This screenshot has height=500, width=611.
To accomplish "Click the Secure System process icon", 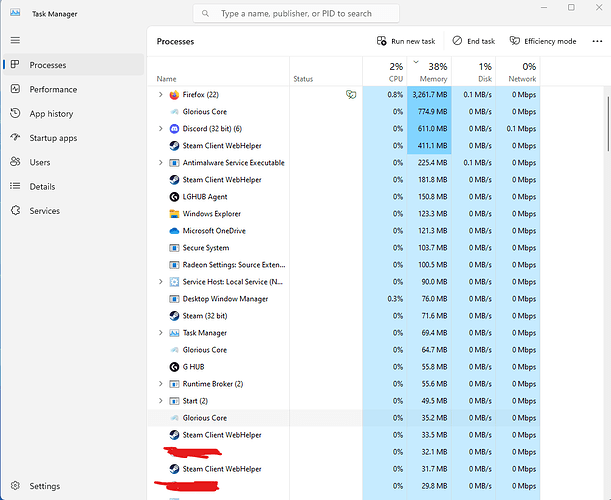I will [174, 248].
